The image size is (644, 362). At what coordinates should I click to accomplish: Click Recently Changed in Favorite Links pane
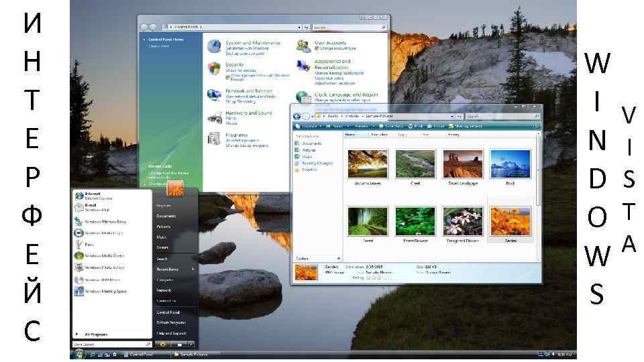[314, 164]
